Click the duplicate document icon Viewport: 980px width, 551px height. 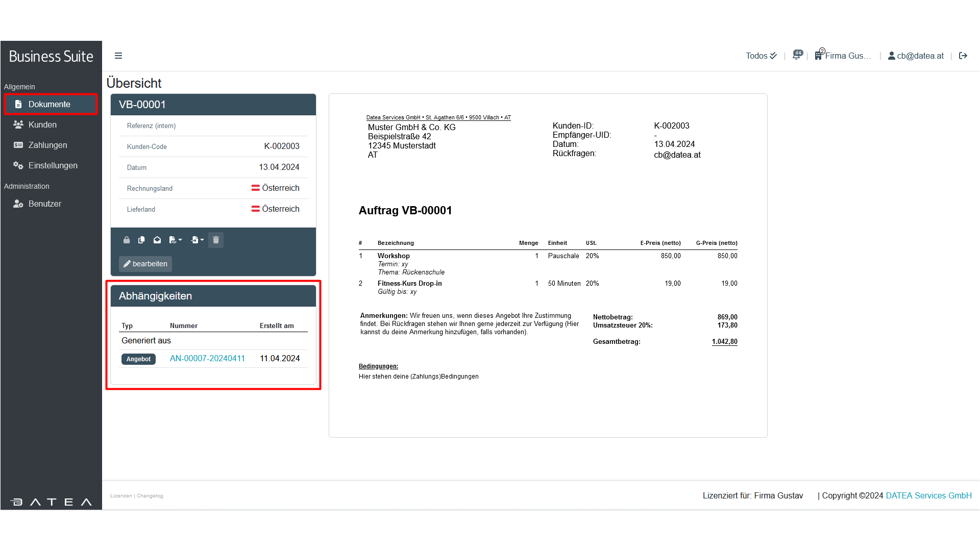click(141, 240)
